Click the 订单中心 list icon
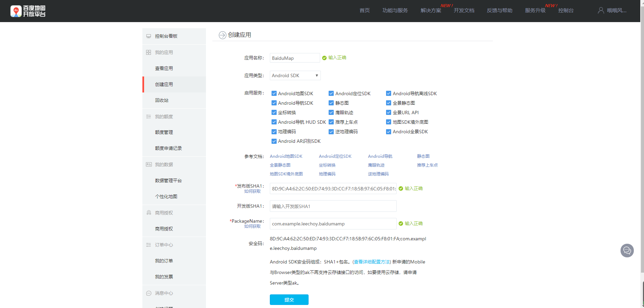 coord(149,245)
